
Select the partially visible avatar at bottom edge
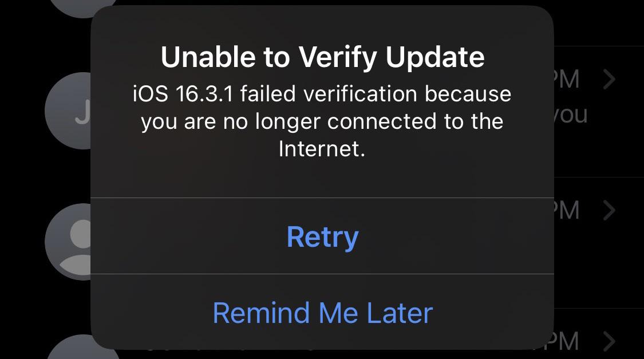tap(69, 347)
